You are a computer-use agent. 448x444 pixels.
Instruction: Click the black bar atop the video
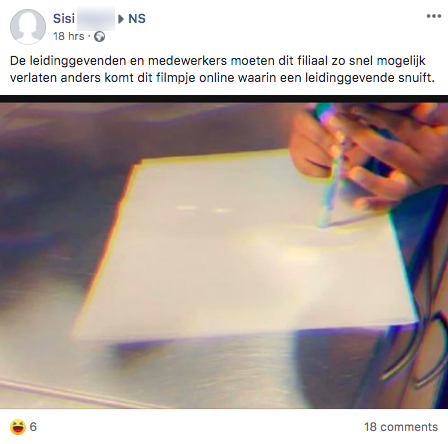224,99
